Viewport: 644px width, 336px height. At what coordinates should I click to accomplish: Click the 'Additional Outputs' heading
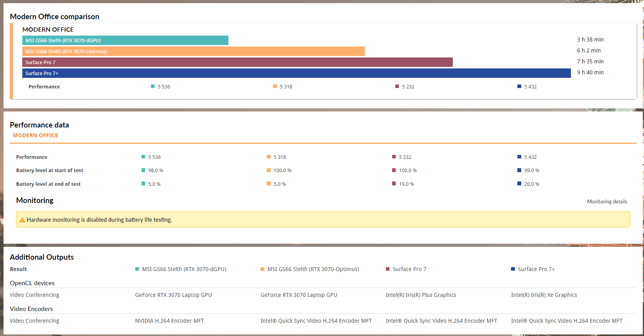(42, 257)
